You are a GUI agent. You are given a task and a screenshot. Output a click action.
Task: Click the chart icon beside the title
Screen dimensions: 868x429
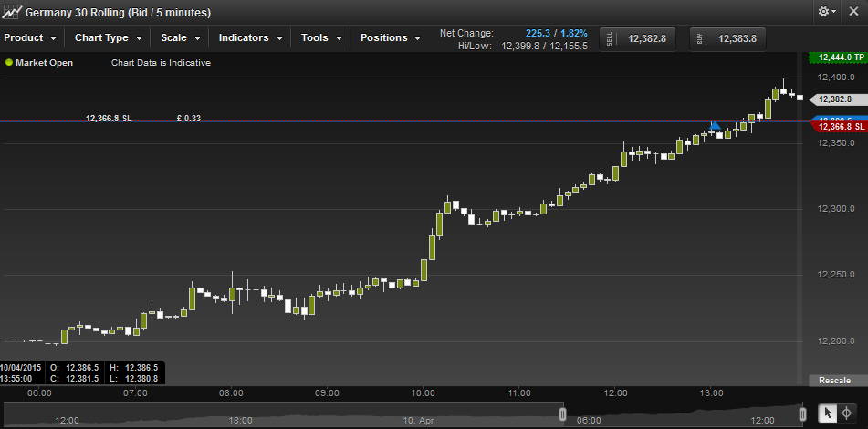click(11, 12)
